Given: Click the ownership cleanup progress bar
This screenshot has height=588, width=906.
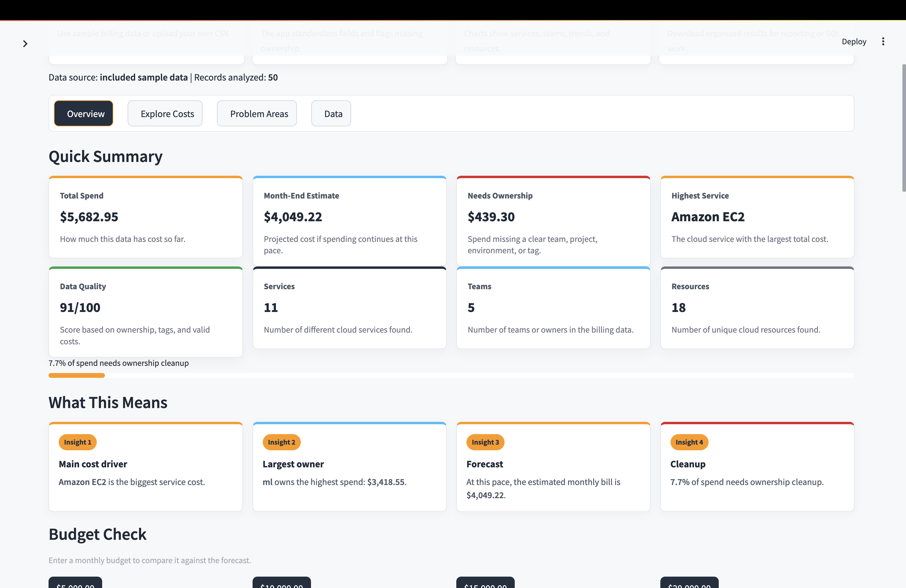Looking at the screenshot, I should [451, 375].
